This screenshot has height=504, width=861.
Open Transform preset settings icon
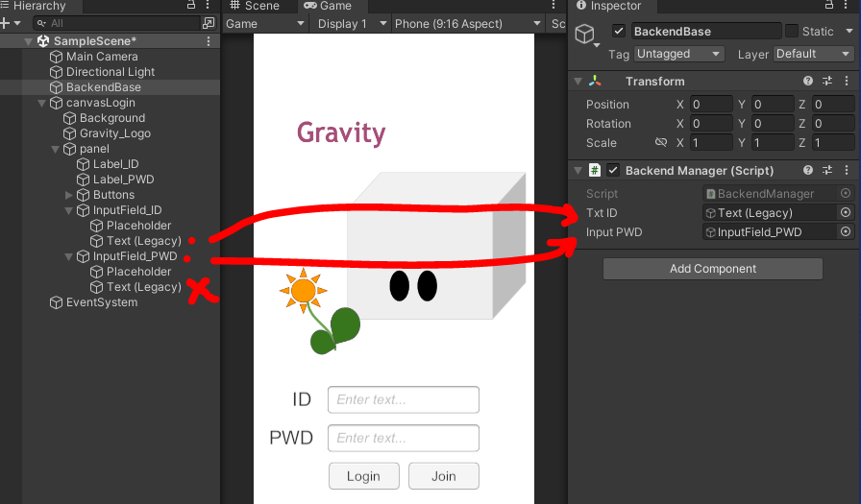pos(827,81)
